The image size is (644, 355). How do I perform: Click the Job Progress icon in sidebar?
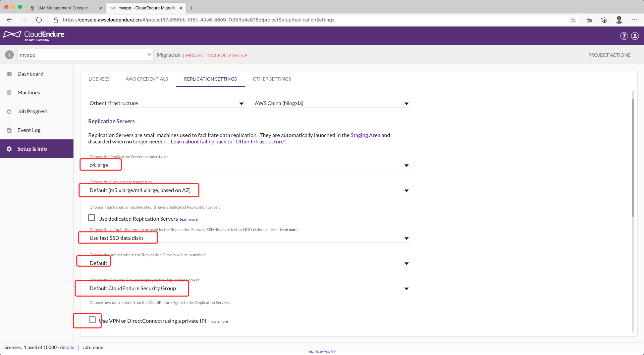point(9,112)
